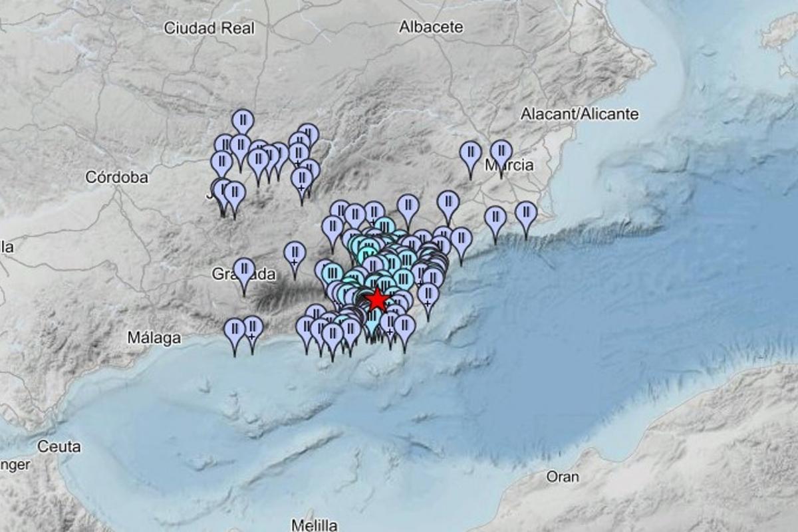Select the Ciudad Real label
798x532 pixels.
point(209,28)
